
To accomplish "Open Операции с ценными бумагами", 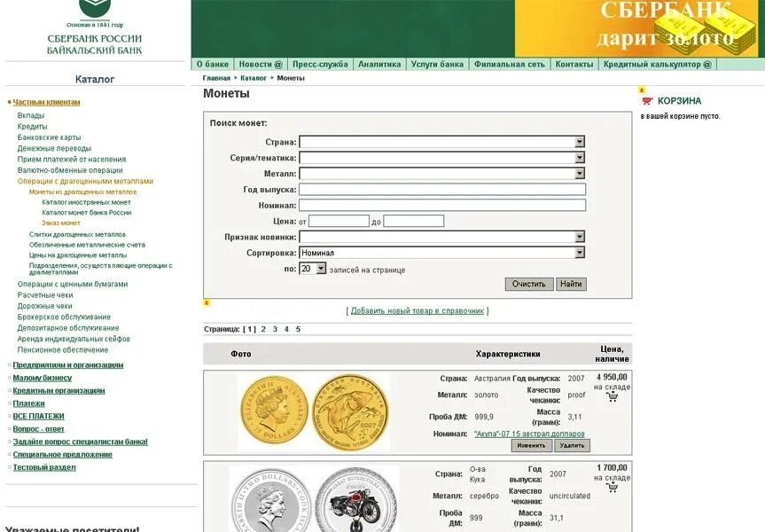I will 73,284.
